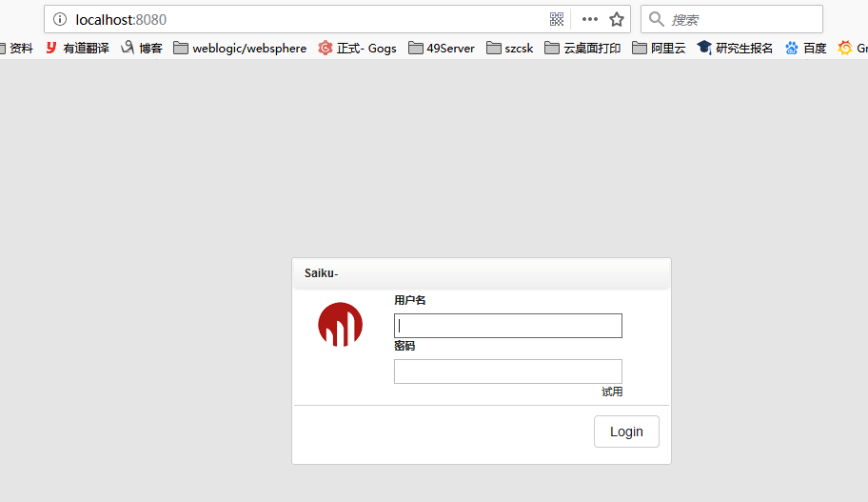This screenshot has width=868, height=502.
Task: Open the weblogic/websphere bookmark folder
Action: tap(240, 49)
